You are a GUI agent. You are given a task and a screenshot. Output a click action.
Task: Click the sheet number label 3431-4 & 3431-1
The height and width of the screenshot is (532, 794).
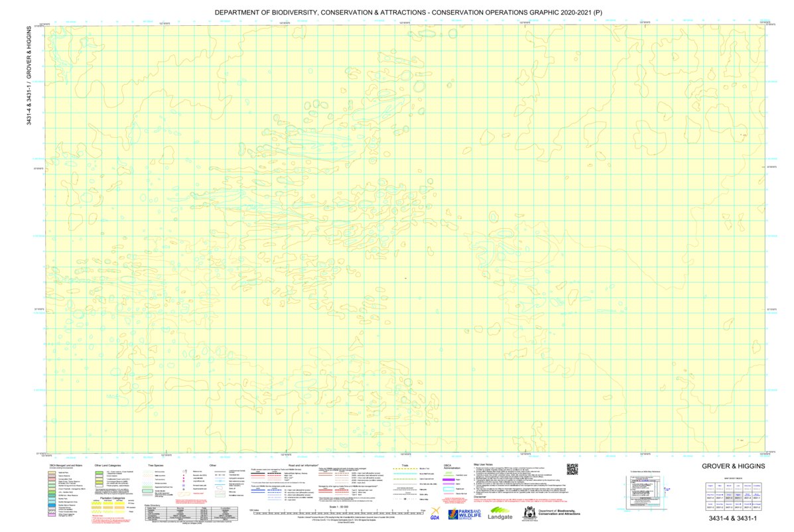733,517
